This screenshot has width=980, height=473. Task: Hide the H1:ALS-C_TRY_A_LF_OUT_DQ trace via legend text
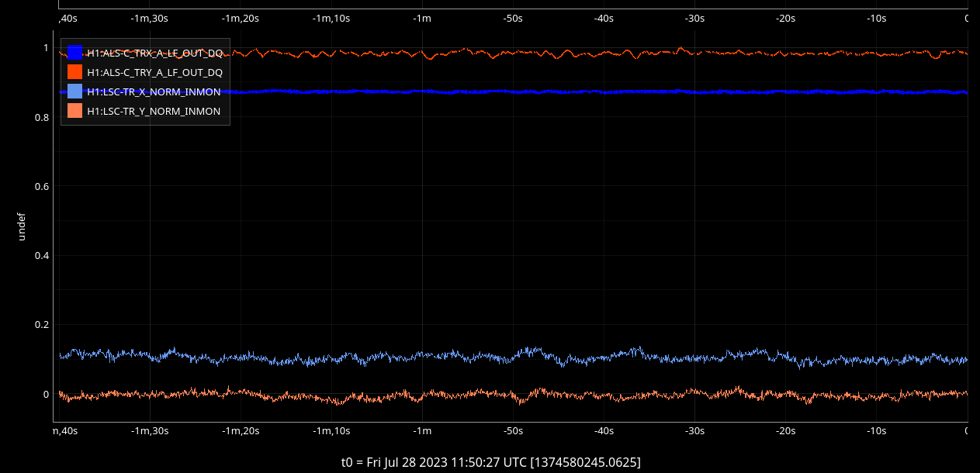pos(154,72)
